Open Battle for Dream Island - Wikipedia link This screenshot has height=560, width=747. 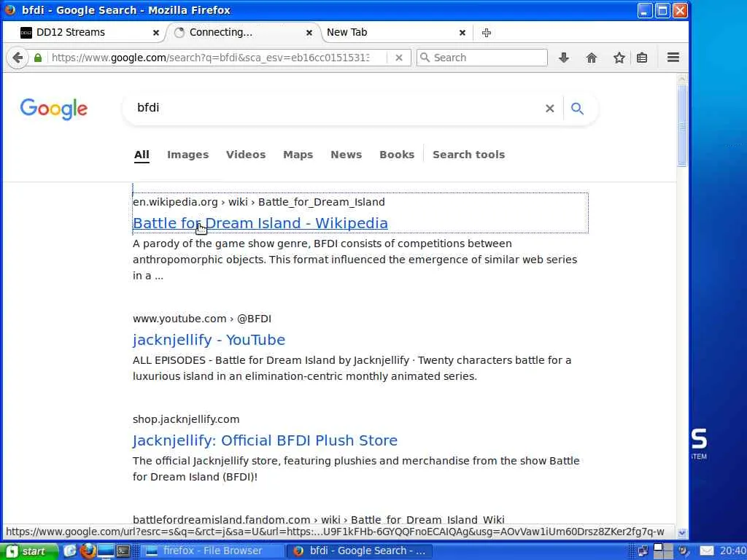tap(260, 223)
